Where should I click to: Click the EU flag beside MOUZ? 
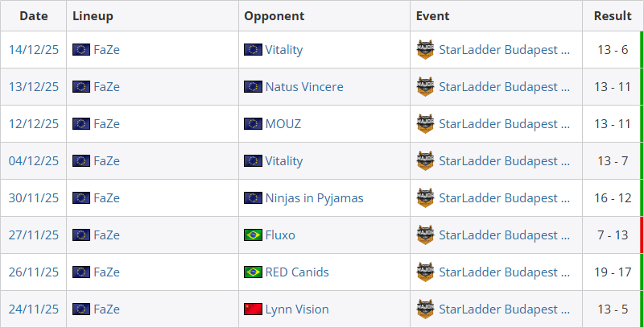(253, 124)
